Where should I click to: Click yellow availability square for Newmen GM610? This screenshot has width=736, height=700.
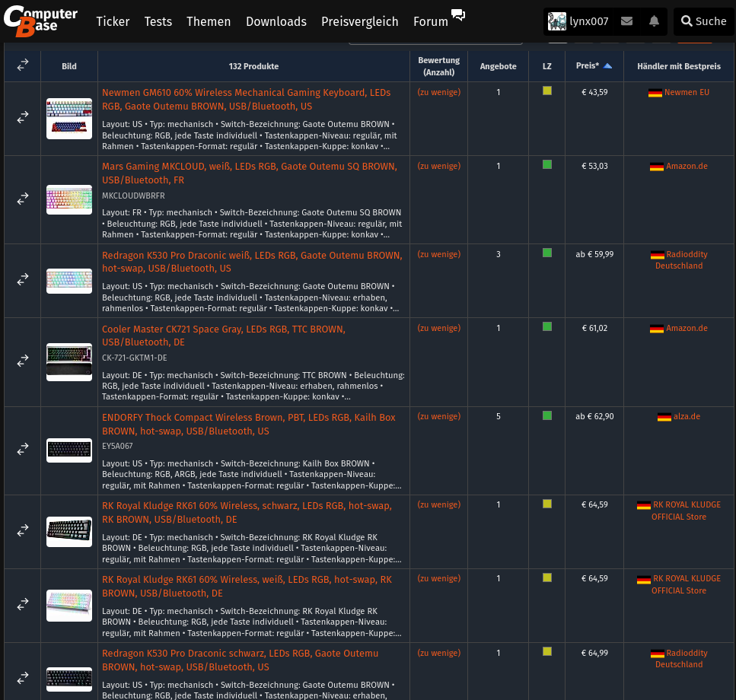(546, 91)
